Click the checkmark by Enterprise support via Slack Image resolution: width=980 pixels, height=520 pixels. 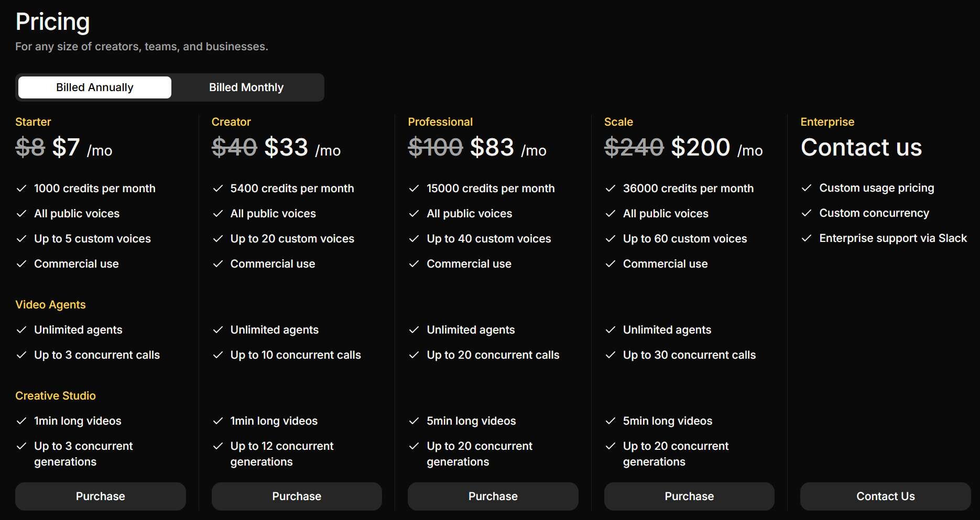(807, 238)
